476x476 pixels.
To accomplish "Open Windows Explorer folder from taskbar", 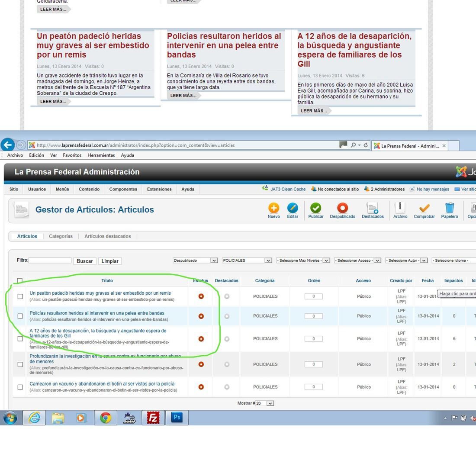I will (58, 418).
